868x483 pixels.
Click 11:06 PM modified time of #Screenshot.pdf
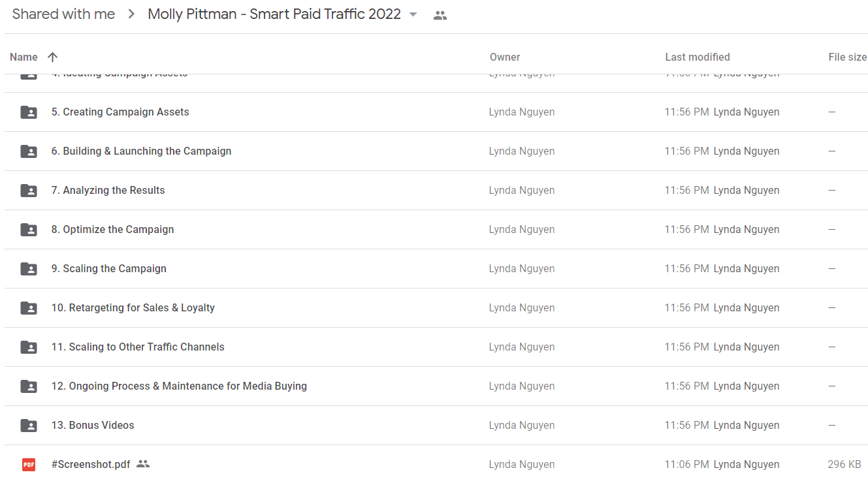click(x=686, y=464)
